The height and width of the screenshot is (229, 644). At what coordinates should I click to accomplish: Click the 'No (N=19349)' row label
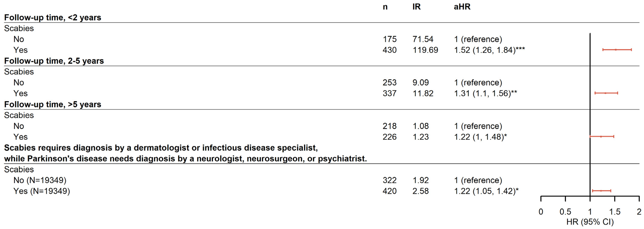click(x=40, y=180)
